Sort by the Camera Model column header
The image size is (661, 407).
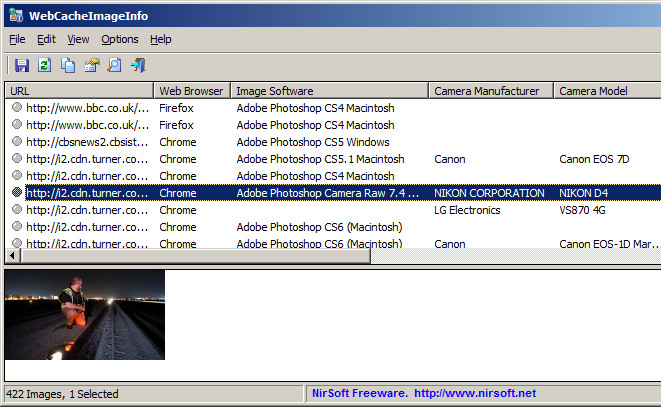(607, 91)
